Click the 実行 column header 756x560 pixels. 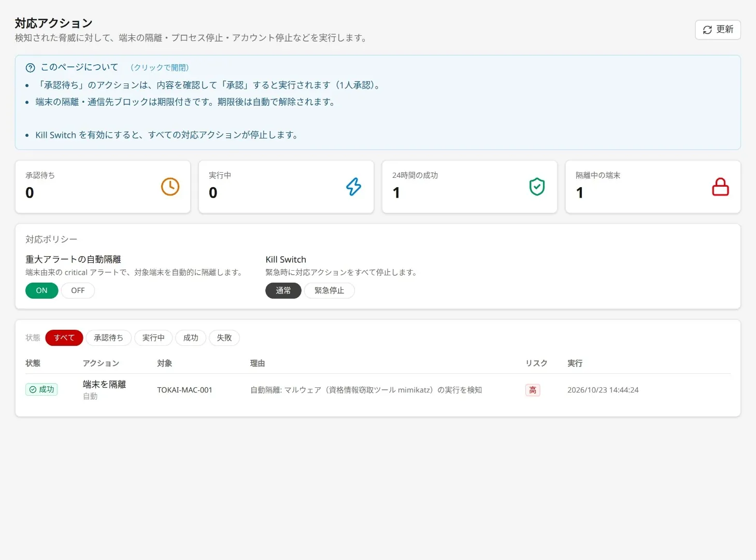tap(575, 363)
